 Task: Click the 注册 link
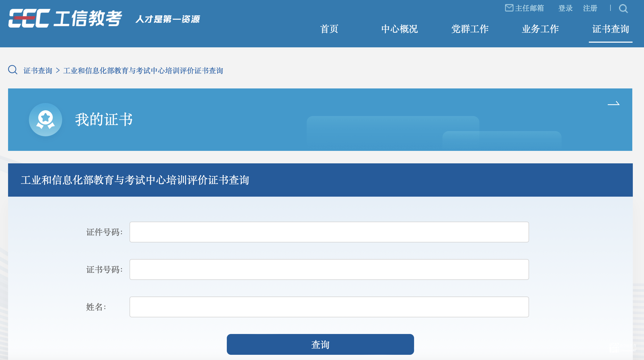click(590, 8)
